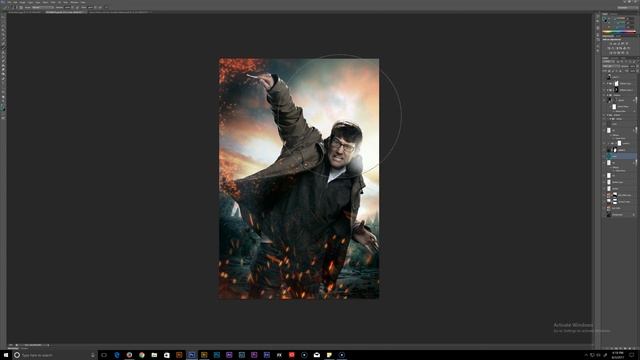The image size is (640, 360).
Task: Click the brush Flow field in options bar
Action: (x=91, y=7)
